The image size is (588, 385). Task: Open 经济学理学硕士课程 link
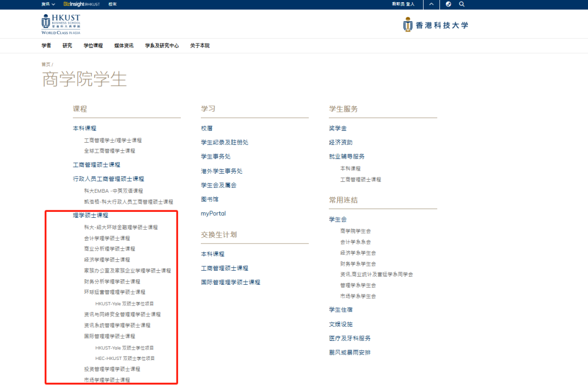click(107, 260)
